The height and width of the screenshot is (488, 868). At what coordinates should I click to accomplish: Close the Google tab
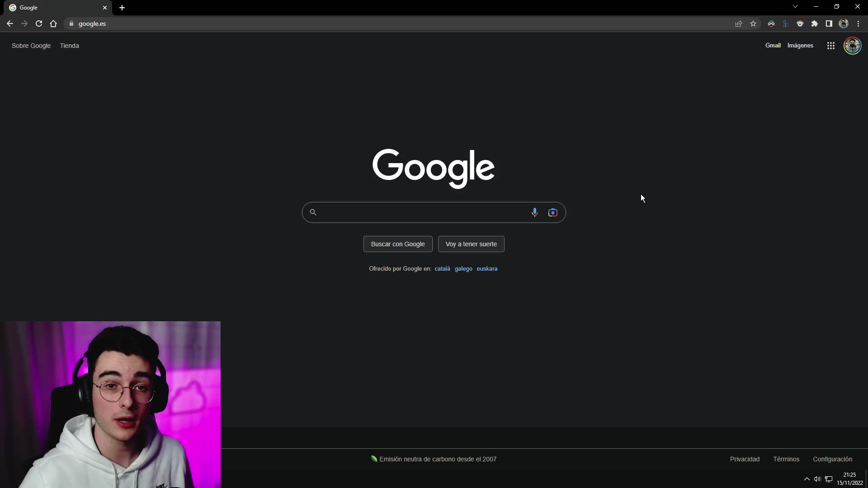[105, 8]
